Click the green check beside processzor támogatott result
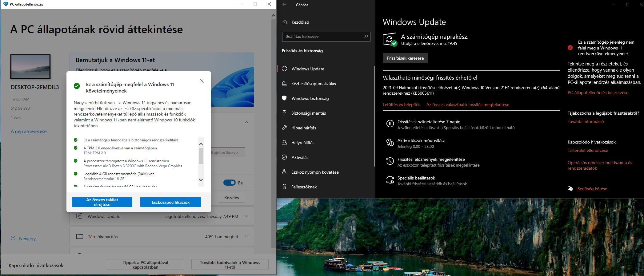Screen dimensions: 644x276 [x=76, y=161]
